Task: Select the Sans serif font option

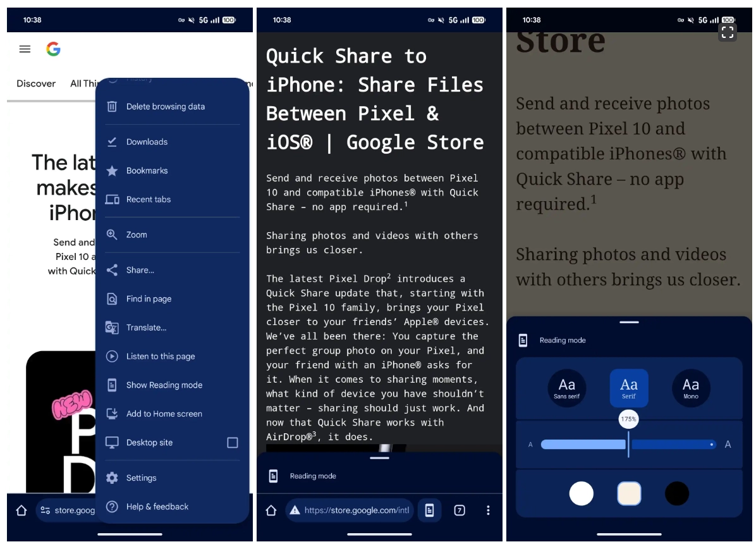Action: [x=566, y=388]
